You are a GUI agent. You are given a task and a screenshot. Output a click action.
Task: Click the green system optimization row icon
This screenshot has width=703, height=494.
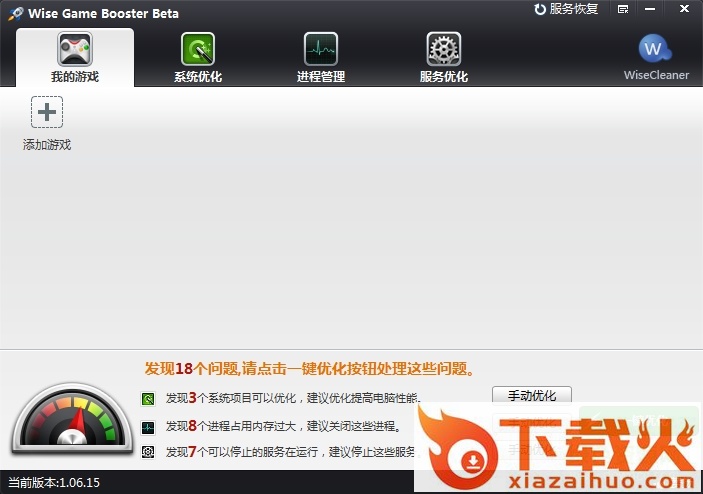(x=148, y=399)
